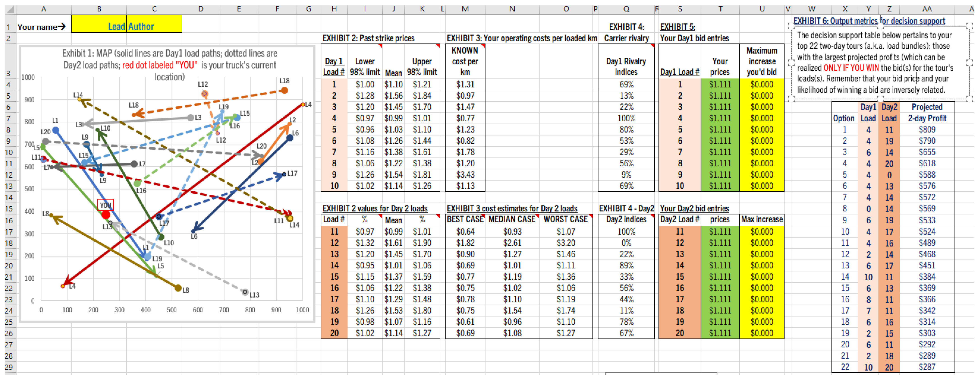Click the EXHIBIT 2: Past strike prices heading
This screenshot has width=980, height=380.
click(x=368, y=38)
